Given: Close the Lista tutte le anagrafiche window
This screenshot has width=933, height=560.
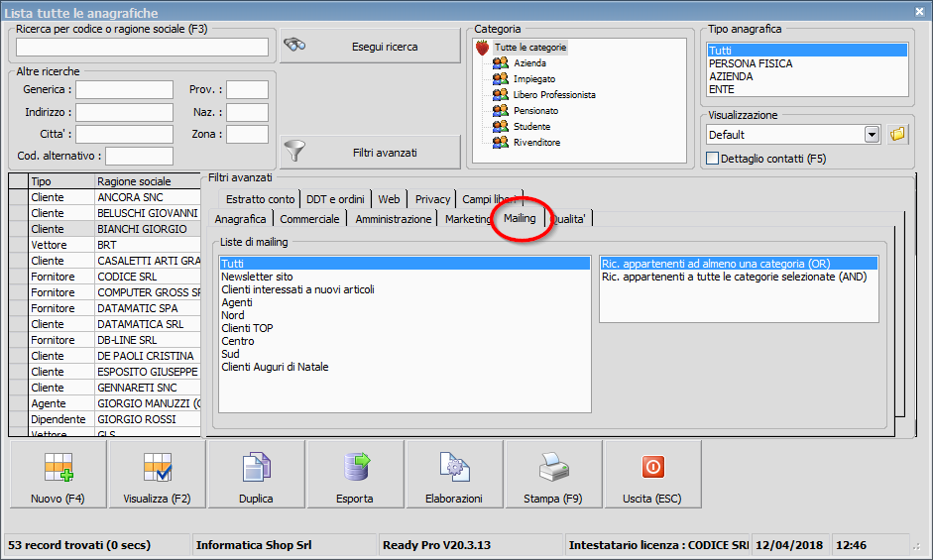Looking at the screenshot, I should (x=919, y=11).
